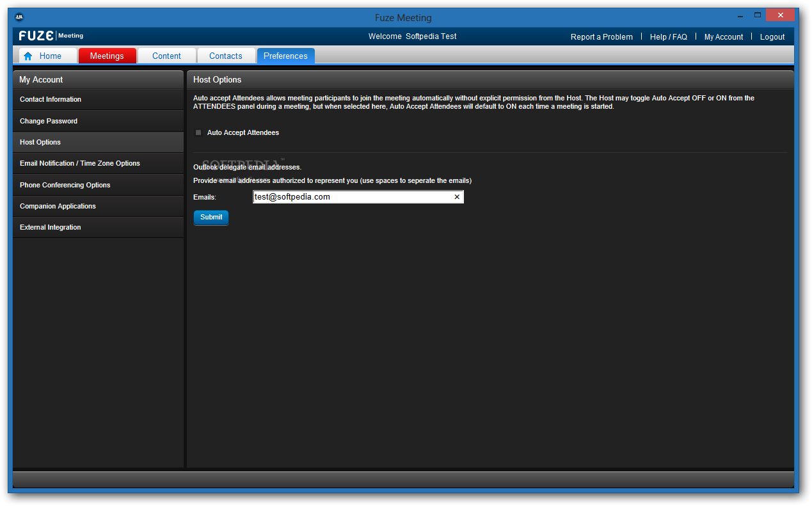812x506 pixels.
Task: Open External Integration section
Action: click(99, 227)
